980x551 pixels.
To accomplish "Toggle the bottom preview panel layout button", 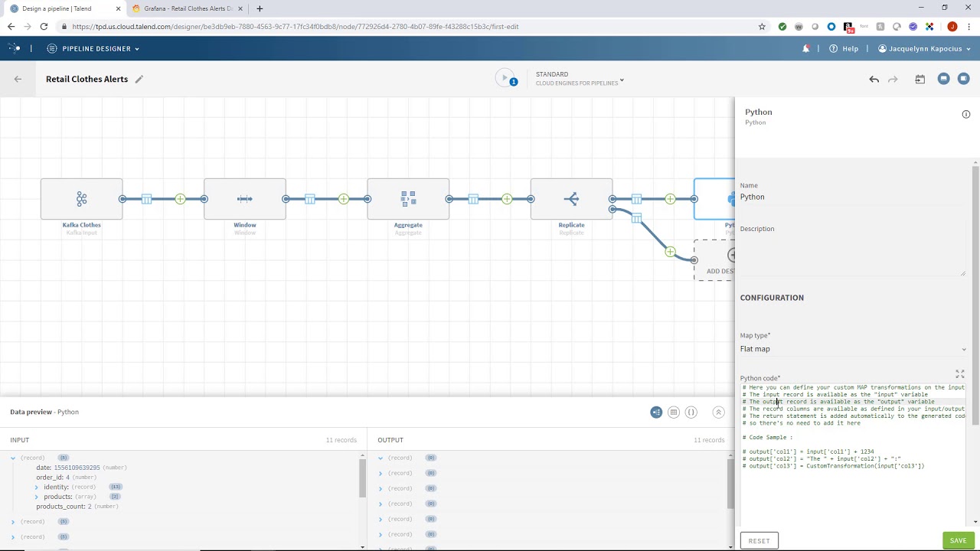I will 943,79.
